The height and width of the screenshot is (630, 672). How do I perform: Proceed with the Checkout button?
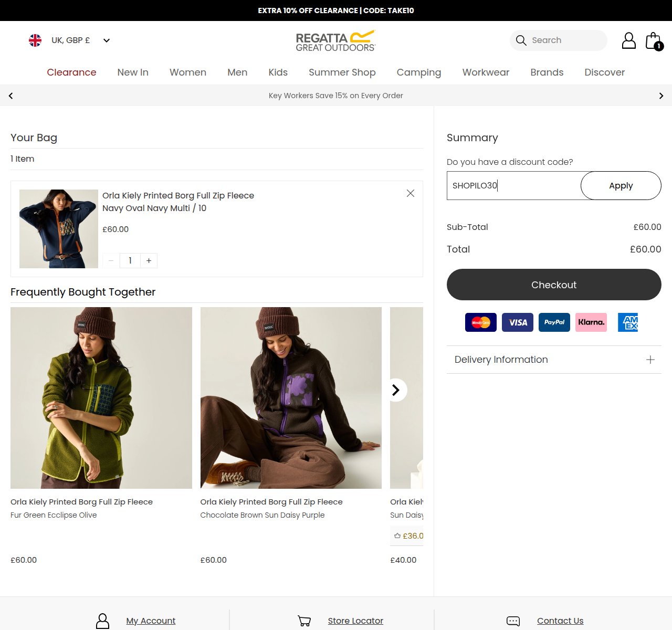(554, 285)
